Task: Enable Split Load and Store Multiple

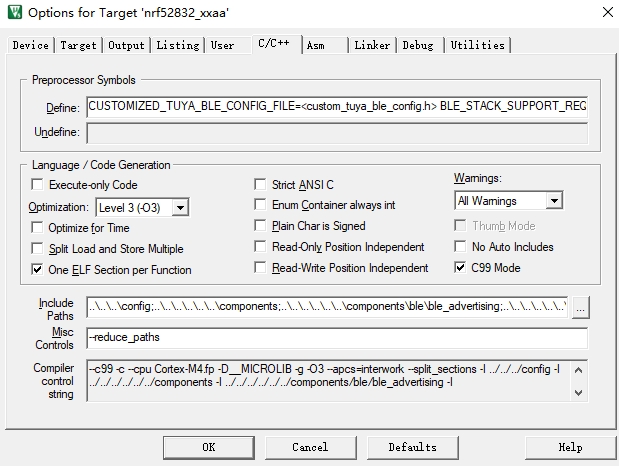Action: [37, 248]
